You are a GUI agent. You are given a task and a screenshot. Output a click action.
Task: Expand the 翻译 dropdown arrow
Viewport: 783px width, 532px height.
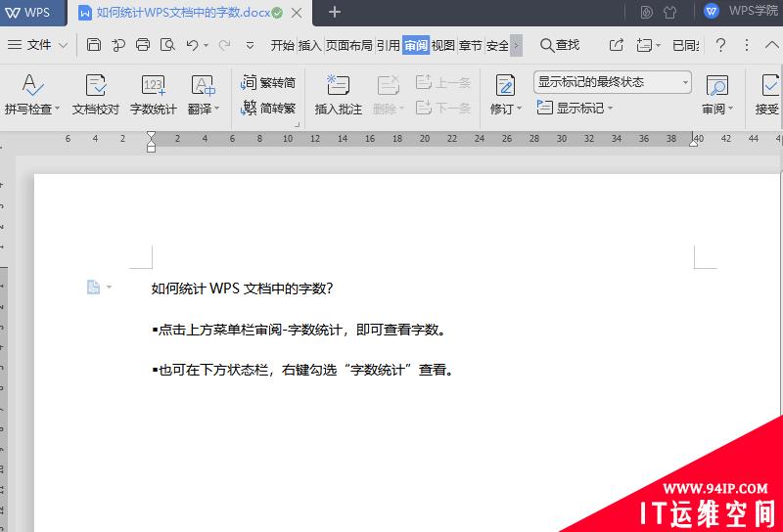click(x=216, y=109)
